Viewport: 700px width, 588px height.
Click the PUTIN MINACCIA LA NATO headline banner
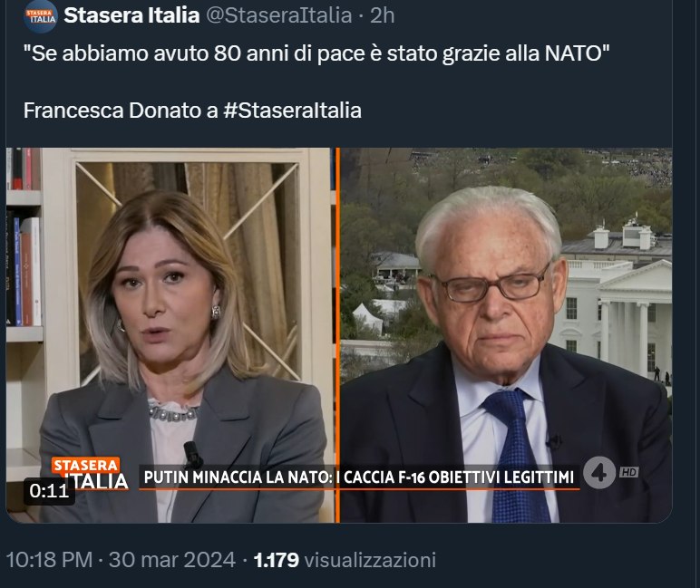click(359, 477)
